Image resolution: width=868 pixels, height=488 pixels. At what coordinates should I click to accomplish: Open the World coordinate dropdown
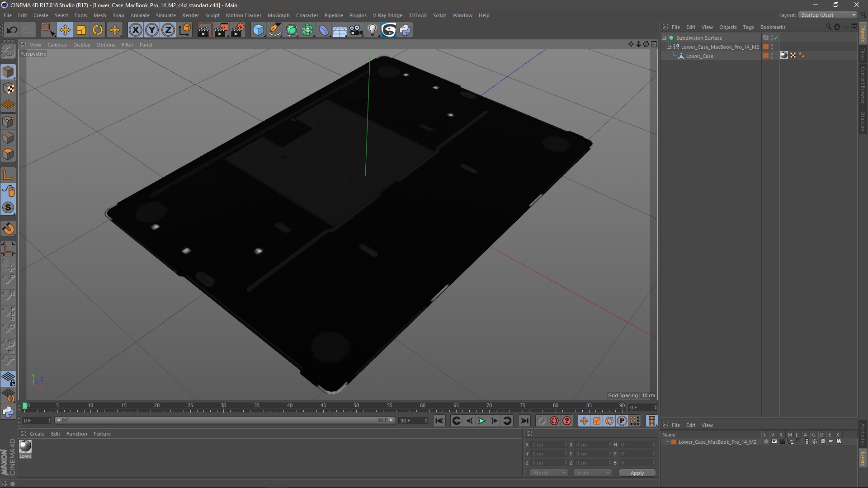click(549, 473)
